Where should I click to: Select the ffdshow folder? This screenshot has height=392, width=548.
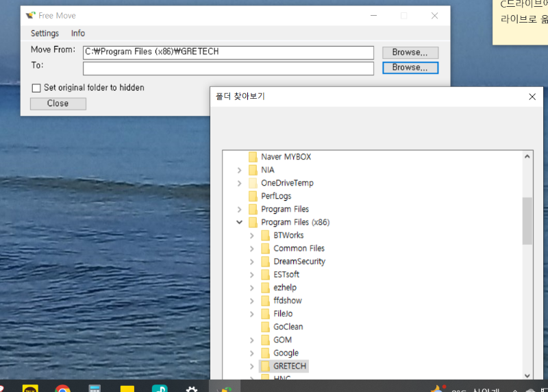288,300
